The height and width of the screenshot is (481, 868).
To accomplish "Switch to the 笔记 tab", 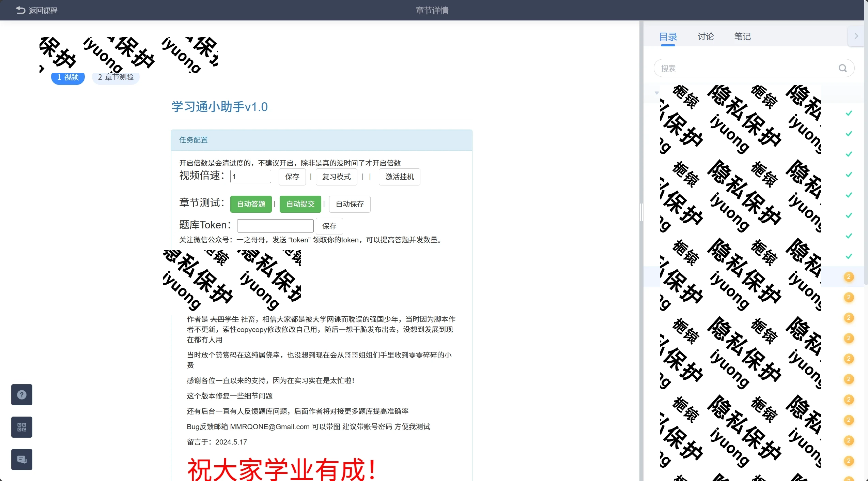I will click(743, 36).
